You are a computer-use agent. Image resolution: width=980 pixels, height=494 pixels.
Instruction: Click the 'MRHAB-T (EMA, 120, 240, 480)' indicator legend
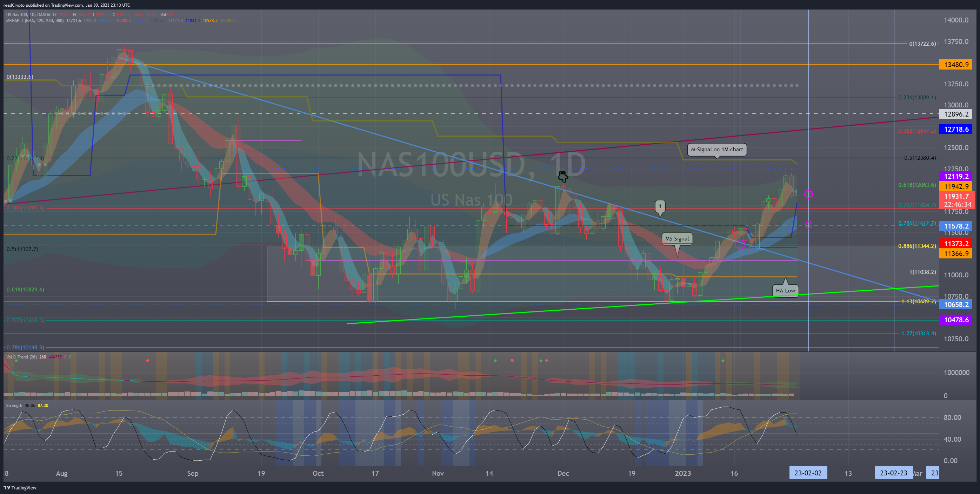(x=35, y=21)
